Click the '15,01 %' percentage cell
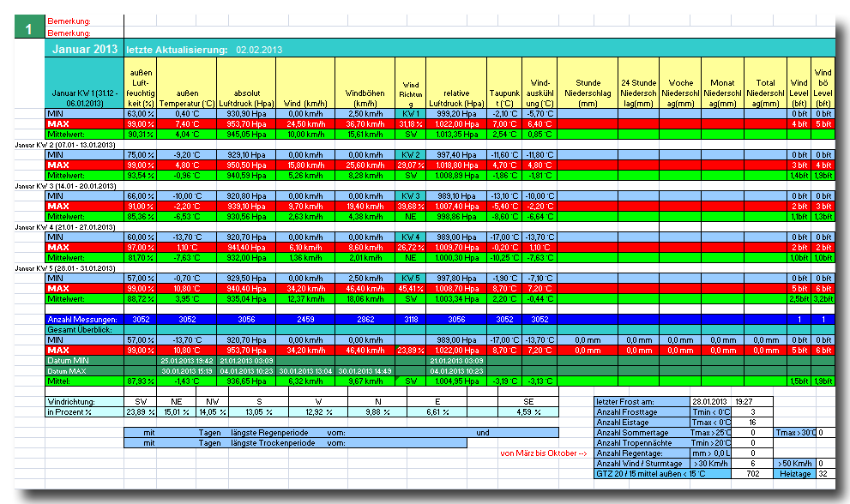The height and width of the screenshot is (504, 850). click(x=176, y=412)
